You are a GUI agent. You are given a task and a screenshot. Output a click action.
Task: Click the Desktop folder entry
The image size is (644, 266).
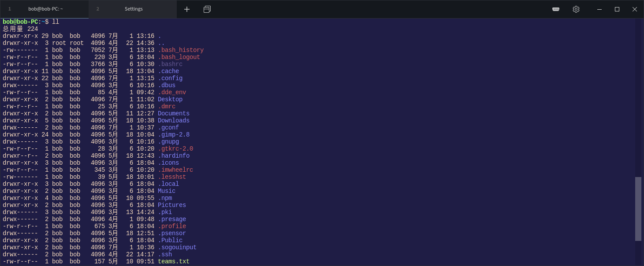tap(170, 99)
